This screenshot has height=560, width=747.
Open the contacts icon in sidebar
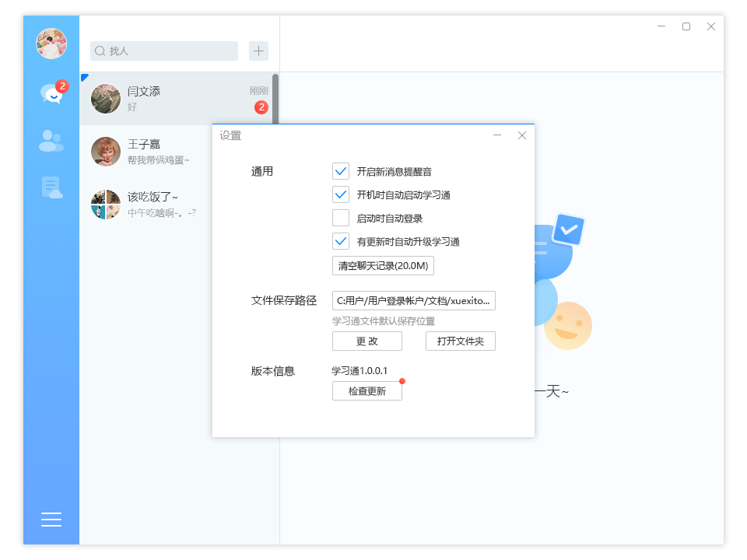51,141
